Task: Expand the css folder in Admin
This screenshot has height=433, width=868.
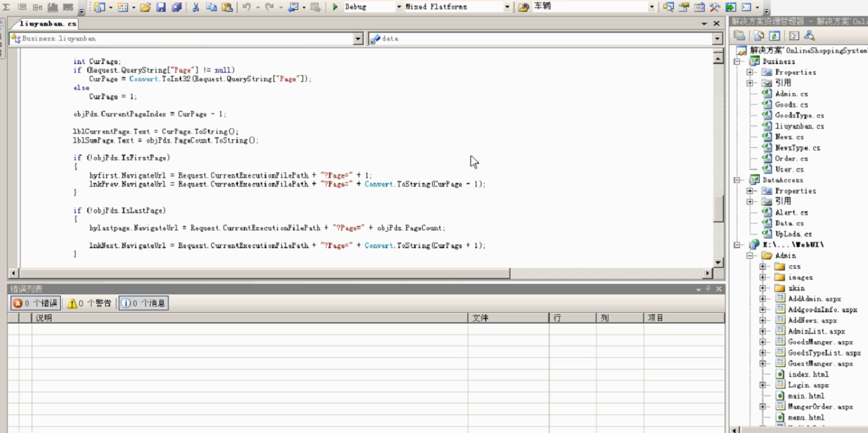Action: point(763,267)
